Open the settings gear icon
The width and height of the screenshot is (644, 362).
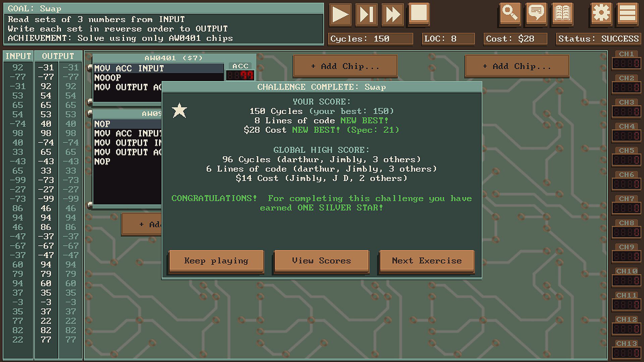(601, 14)
